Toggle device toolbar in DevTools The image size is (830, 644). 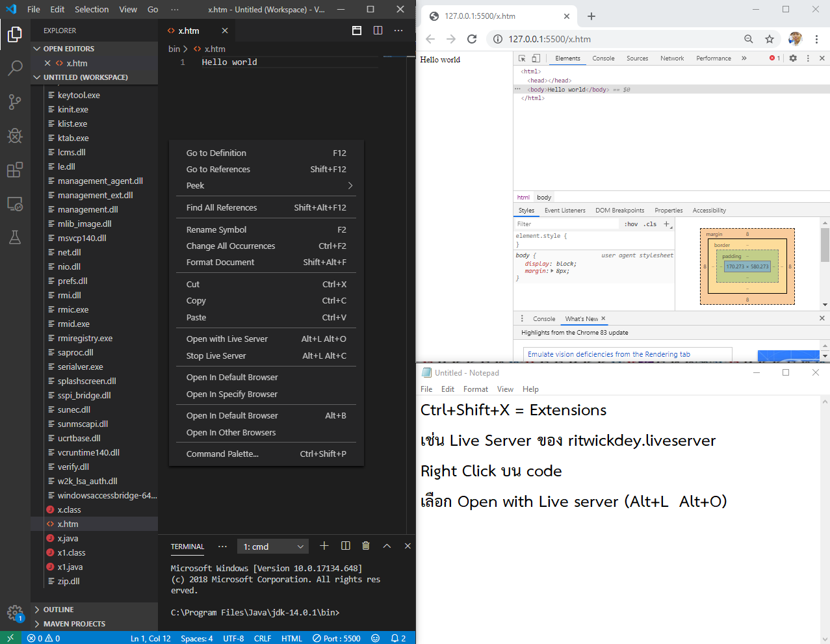[536, 58]
